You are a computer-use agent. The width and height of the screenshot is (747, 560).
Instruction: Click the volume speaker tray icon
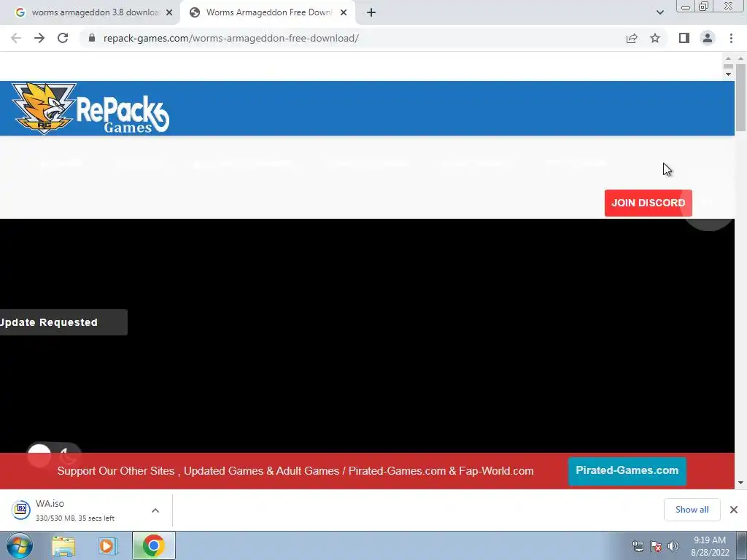(x=673, y=546)
